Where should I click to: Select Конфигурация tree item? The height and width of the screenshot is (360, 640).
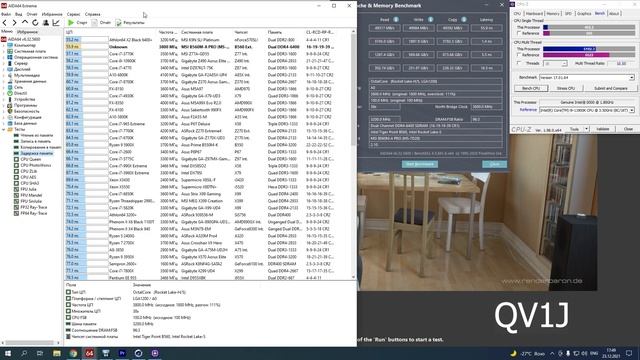point(28,117)
